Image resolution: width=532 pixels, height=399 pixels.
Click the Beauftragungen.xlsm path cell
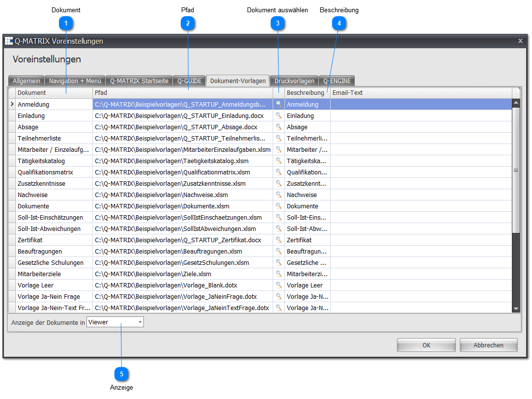point(183,251)
